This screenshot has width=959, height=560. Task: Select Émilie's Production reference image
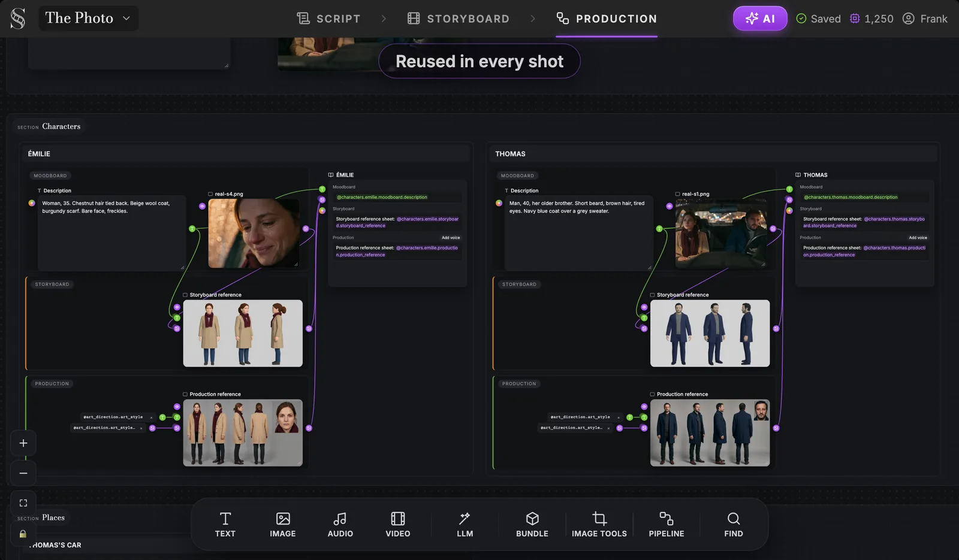[x=243, y=432]
